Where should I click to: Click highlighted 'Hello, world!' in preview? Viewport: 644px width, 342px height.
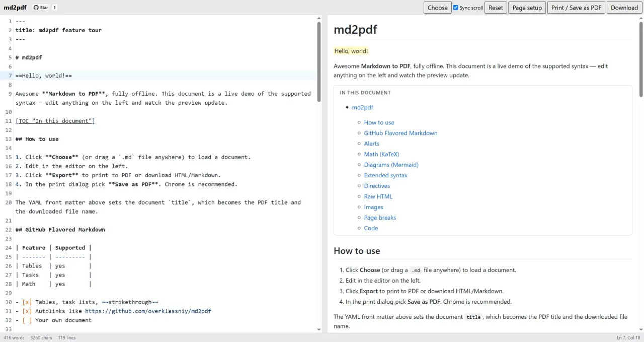(x=351, y=51)
